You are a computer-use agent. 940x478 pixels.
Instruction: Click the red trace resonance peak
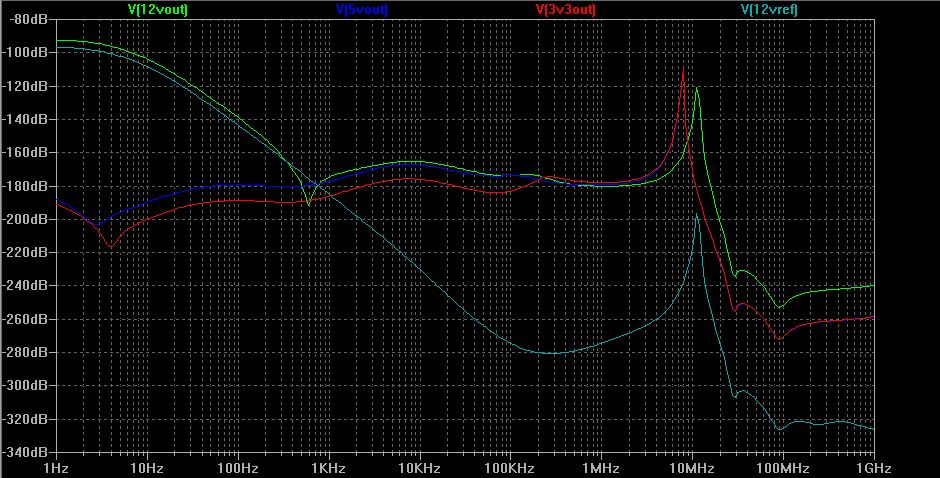tap(683, 70)
